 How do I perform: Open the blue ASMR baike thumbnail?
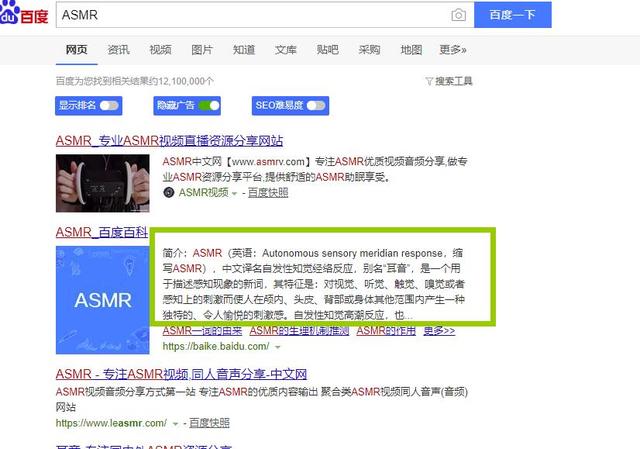tap(102, 300)
